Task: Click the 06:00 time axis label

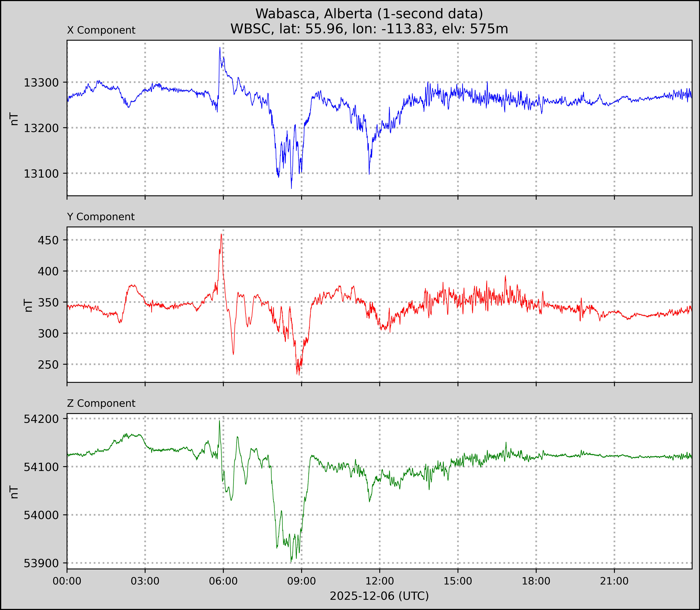Action: (223, 581)
